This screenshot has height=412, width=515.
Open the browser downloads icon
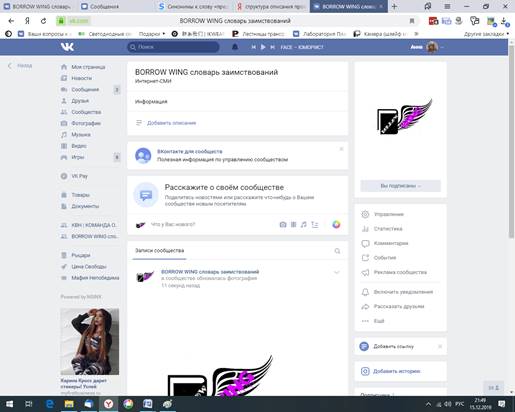tap(505, 22)
